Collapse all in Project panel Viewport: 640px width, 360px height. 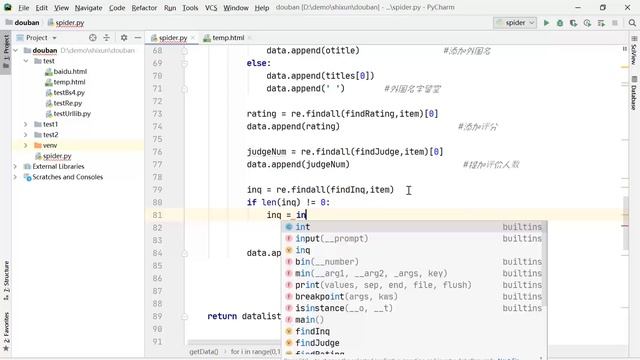tap(107, 38)
